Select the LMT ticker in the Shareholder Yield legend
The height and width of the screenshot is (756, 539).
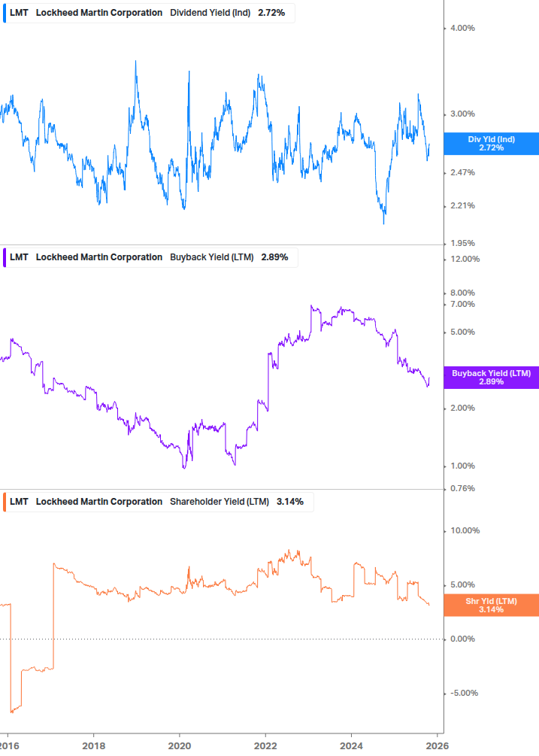19,502
